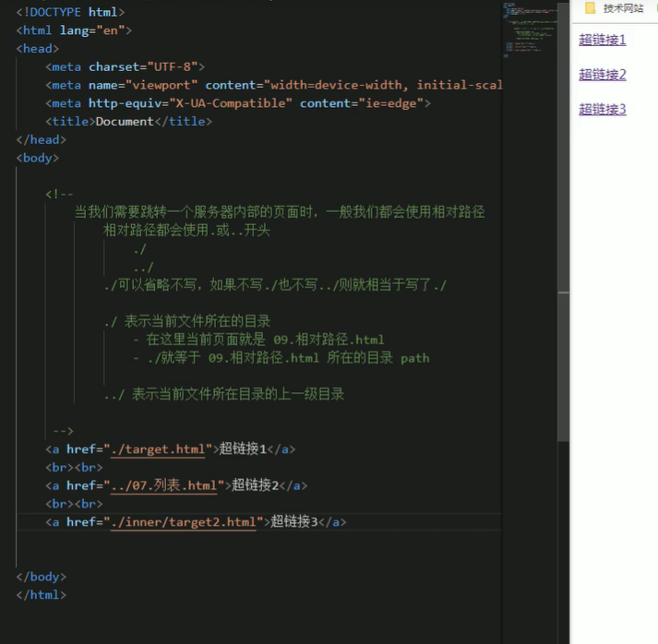Image resolution: width=658 pixels, height=644 pixels.
Task: Click the comment line ending with path
Action: 281,358
